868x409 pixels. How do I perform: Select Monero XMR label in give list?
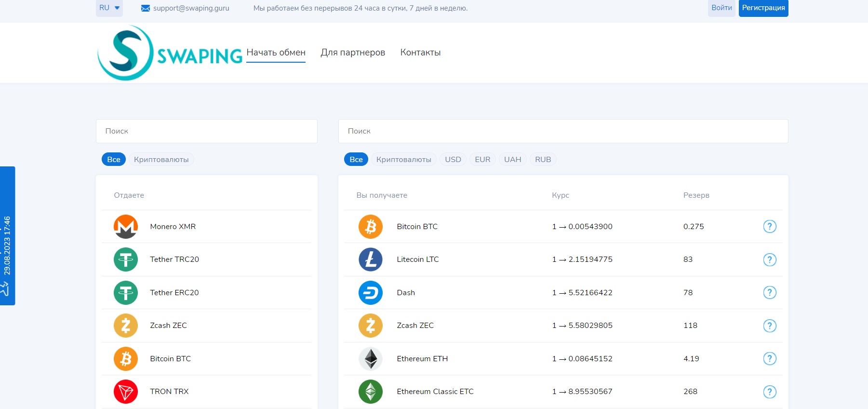(173, 227)
